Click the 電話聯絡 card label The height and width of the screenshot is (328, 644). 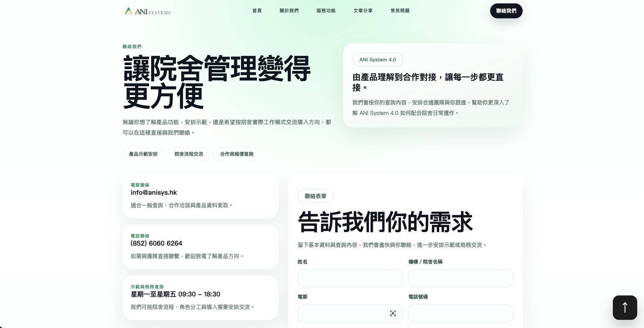coord(140,236)
